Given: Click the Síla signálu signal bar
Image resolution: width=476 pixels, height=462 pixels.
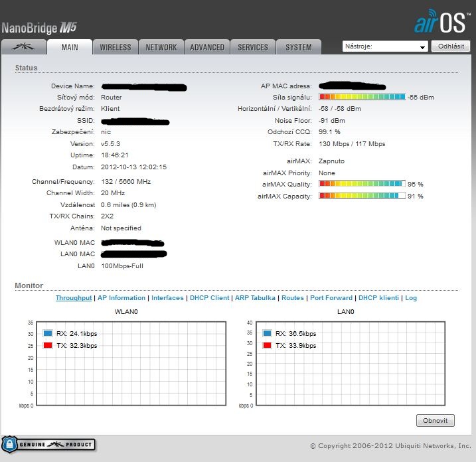Looking at the screenshot, I should (362, 97).
